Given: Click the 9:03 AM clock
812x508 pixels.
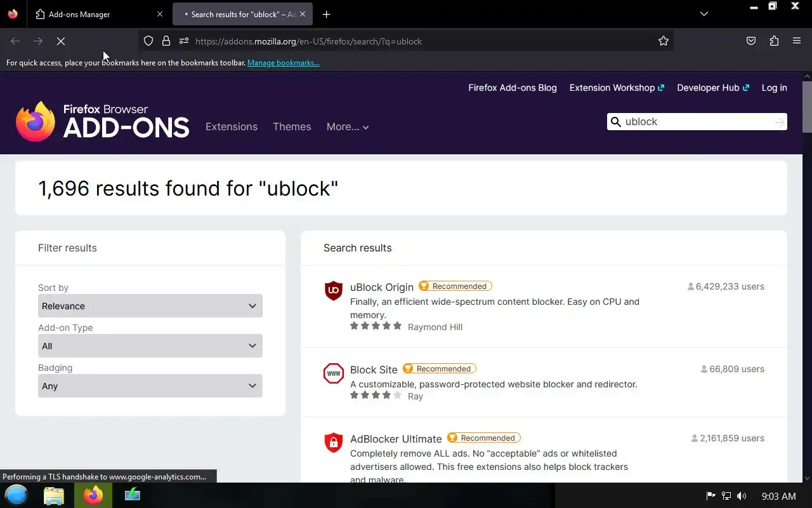Looking at the screenshot, I should 778,496.
